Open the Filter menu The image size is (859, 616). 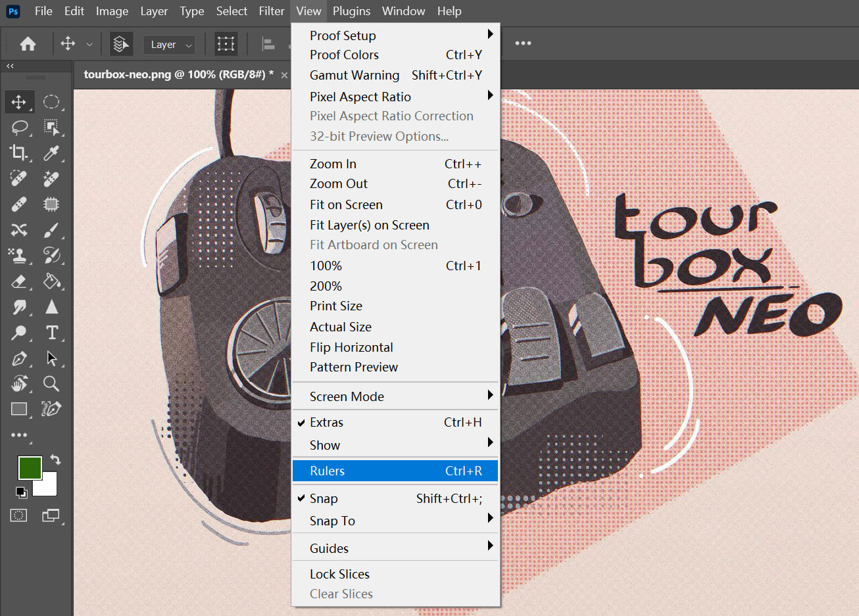[x=271, y=11]
